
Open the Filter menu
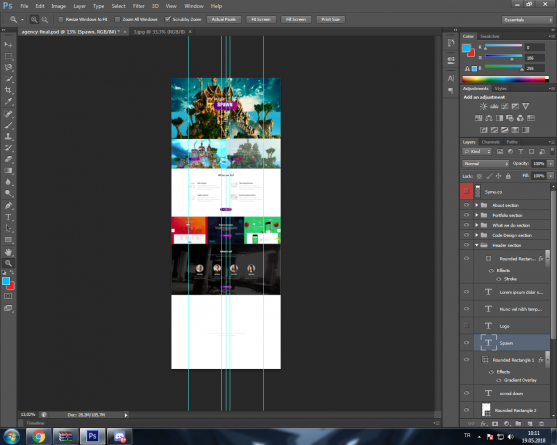[139, 6]
